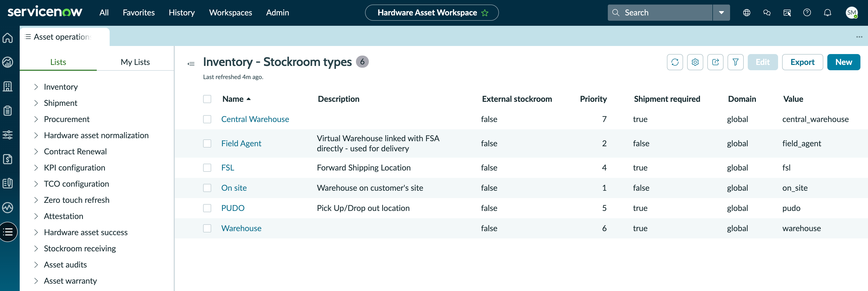The height and width of the screenshot is (291, 868).
Task: Favorite Hardware Asset Workspace with star
Action: pos(485,13)
